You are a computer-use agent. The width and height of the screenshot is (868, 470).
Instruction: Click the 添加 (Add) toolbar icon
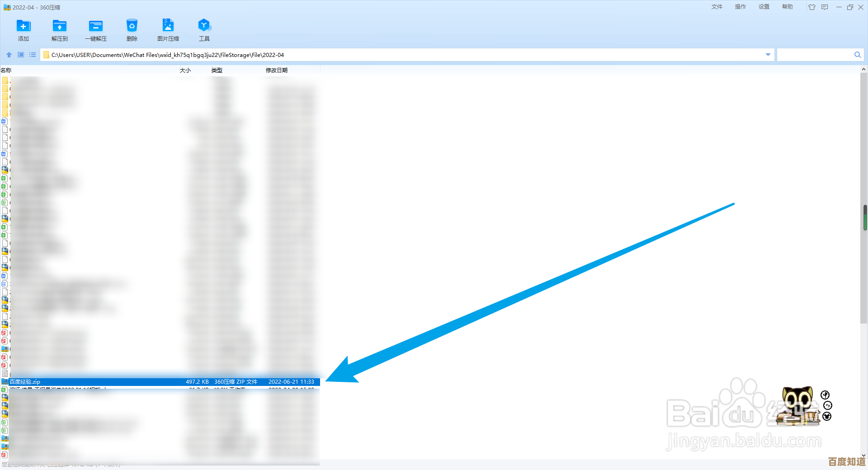coord(24,26)
